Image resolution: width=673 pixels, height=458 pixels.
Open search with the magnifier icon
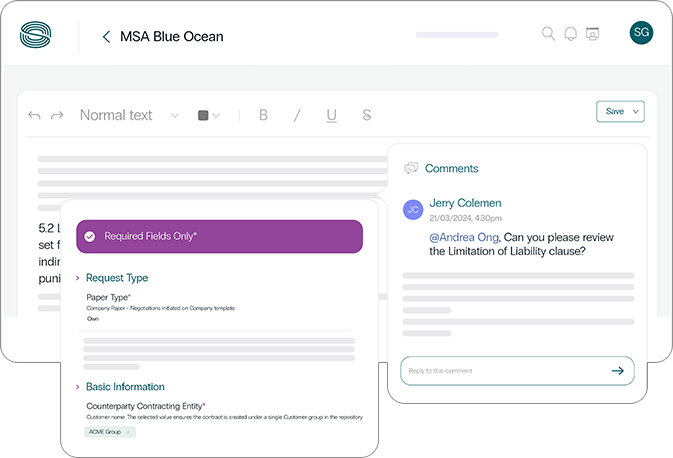(548, 34)
